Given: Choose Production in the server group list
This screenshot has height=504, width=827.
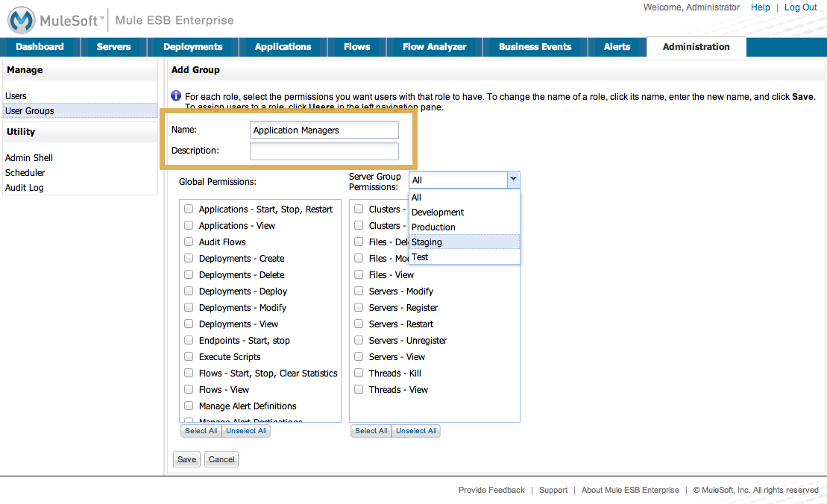Looking at the screenshot, I should (x=433, y=227).
